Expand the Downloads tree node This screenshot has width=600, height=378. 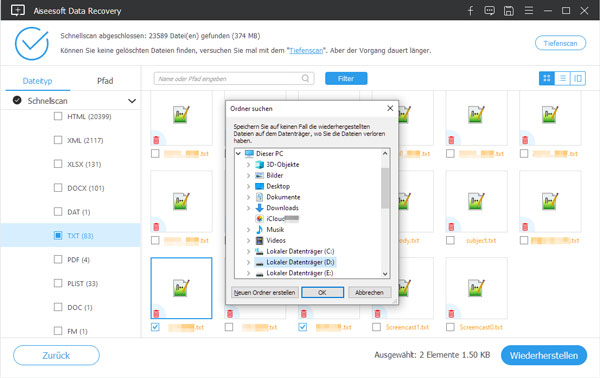tap(248, 208)
